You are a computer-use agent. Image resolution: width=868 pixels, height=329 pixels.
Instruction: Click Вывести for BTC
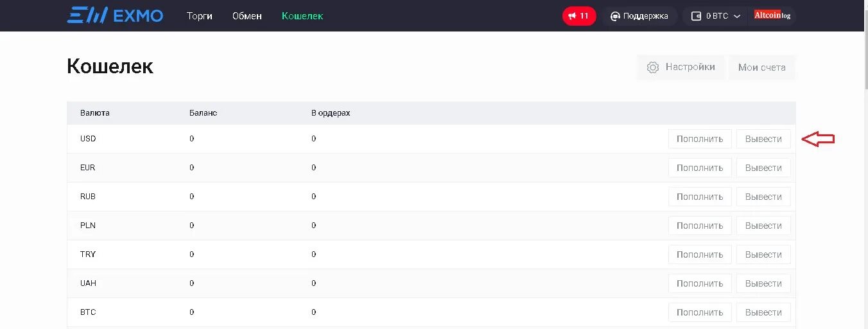coord(763,312)
